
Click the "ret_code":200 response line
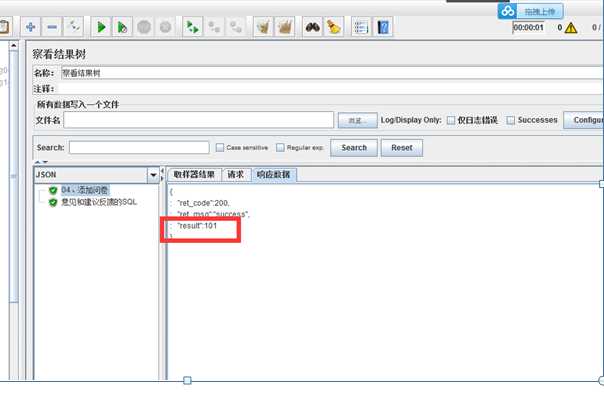pyautogui.click(x=203, y=203)
